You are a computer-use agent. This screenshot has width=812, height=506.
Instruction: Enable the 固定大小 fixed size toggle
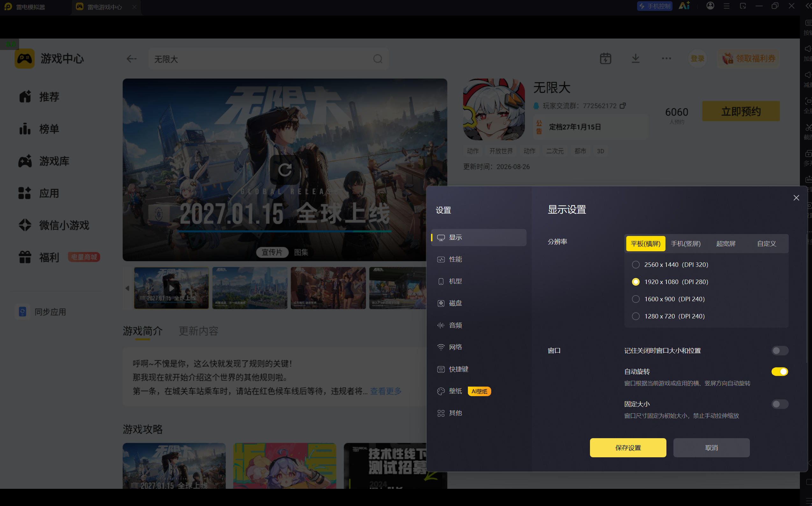[780, 404]
